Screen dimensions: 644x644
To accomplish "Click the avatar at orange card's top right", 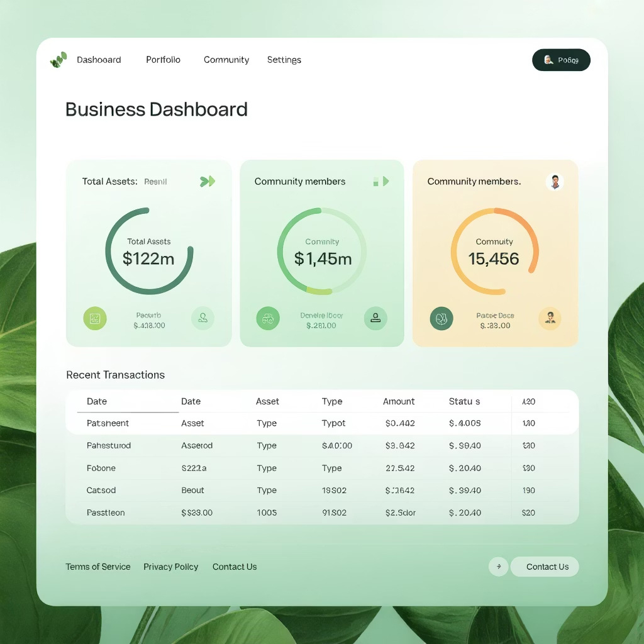I will tap(555, 182).
